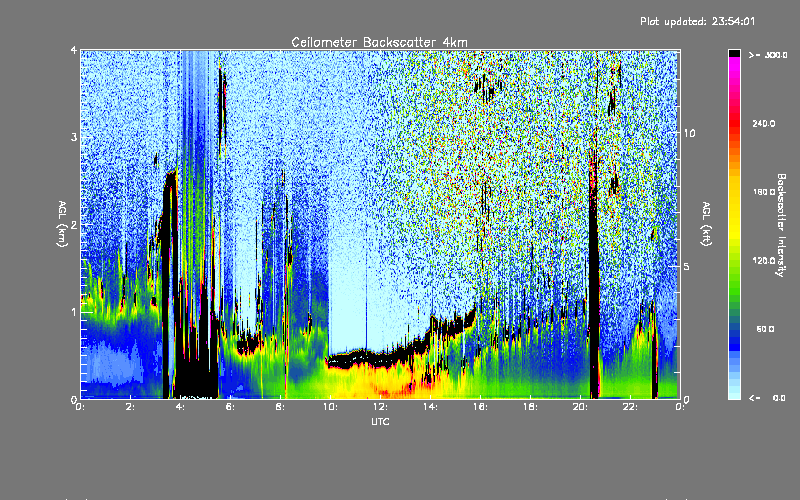Select the "20:" UTC hour tick

pyautogui.click(x=580, y=407)
